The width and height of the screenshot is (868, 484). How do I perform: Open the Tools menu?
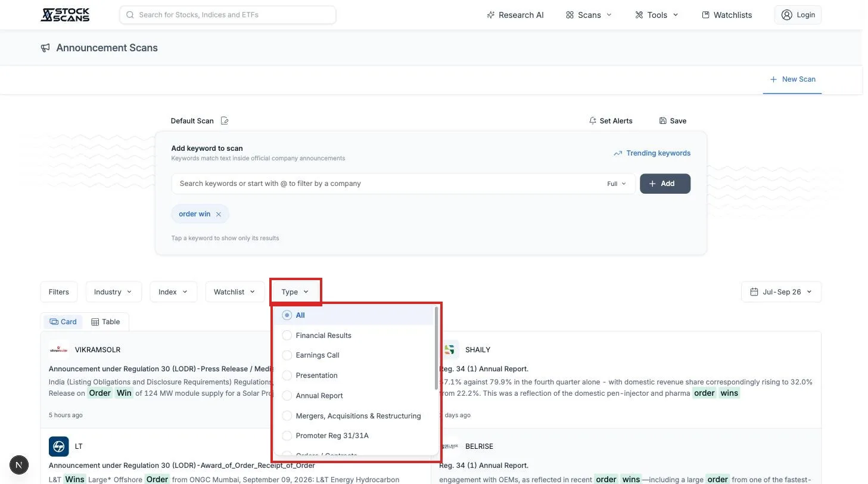click(x=657, y=15)
